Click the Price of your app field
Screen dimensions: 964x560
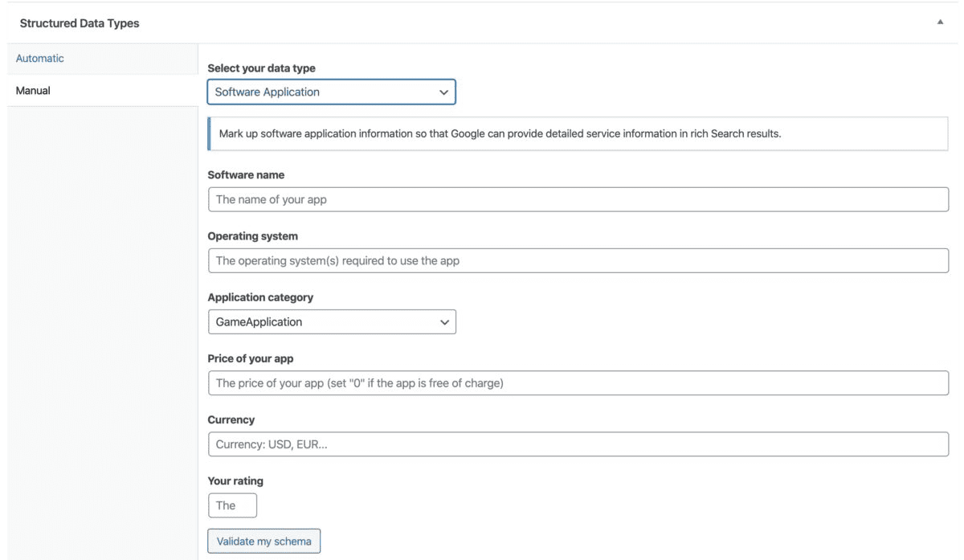pos(578,382)
